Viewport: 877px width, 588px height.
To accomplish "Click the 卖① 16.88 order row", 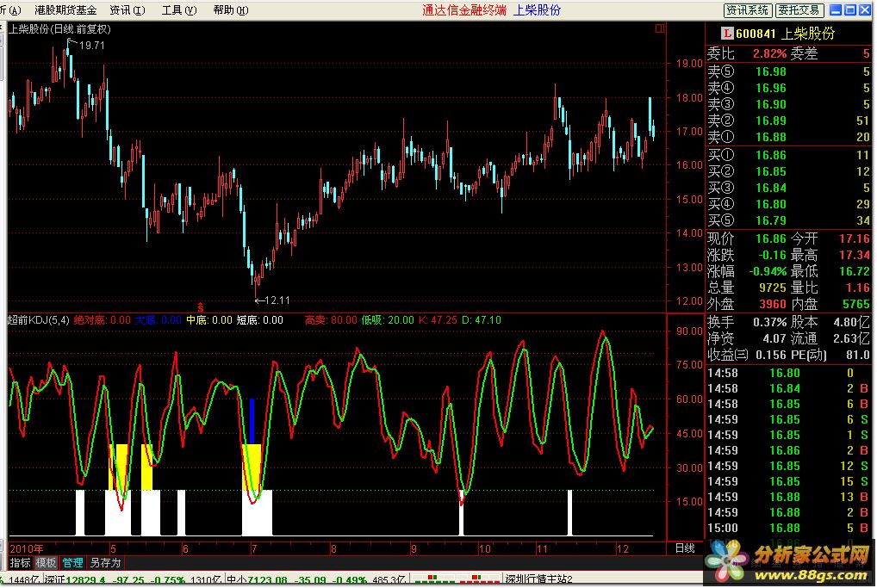I will (788, 136).
